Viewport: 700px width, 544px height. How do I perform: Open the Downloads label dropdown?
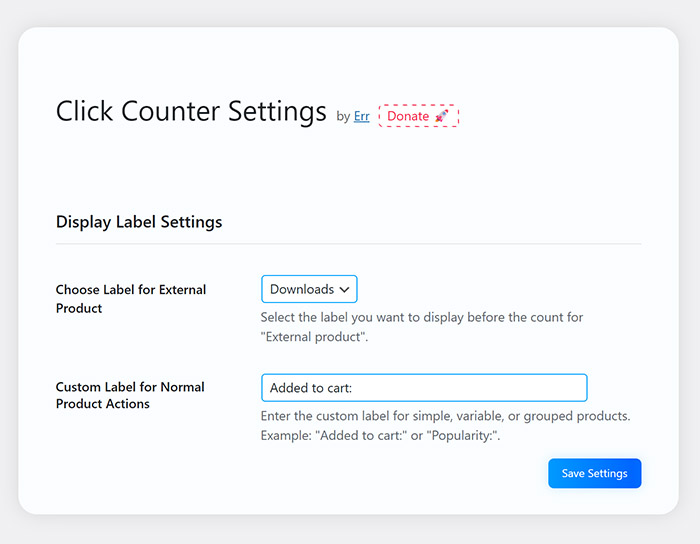pyautogui.click(x=308, y=289)
